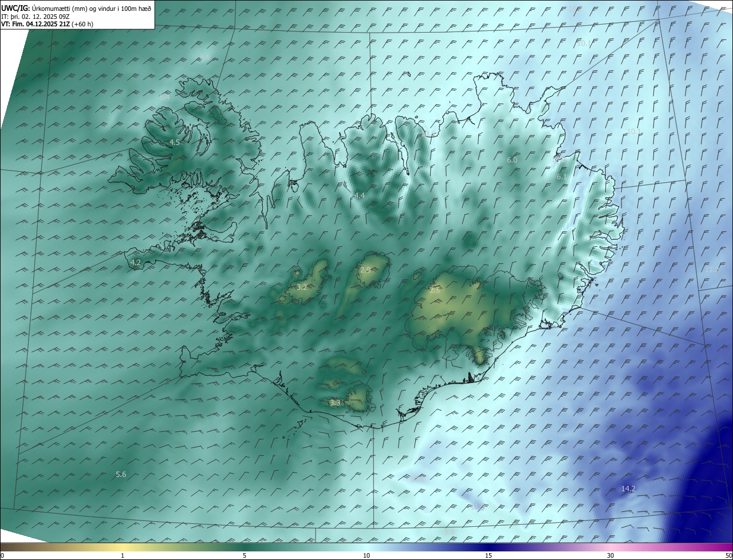The image size is (733, 560).
Task: Click the 5.6 value in the southwest sea
Action: [x=121, y=474]
